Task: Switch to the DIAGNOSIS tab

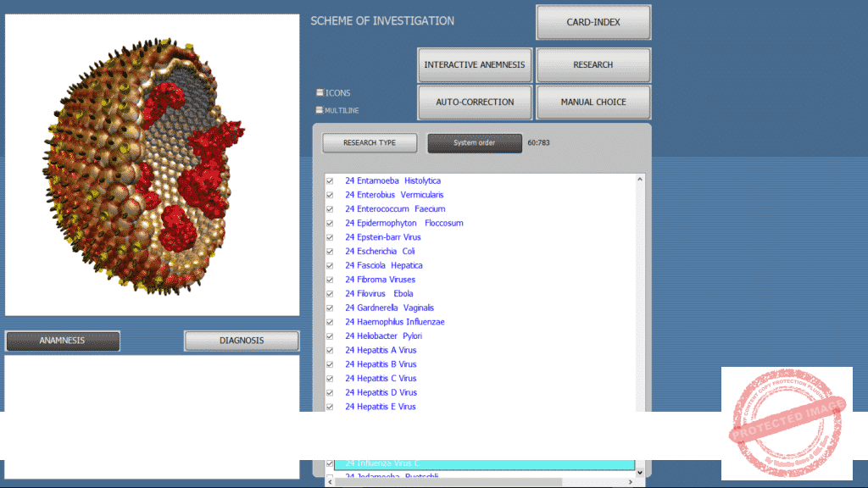Action: pos(242,341)
